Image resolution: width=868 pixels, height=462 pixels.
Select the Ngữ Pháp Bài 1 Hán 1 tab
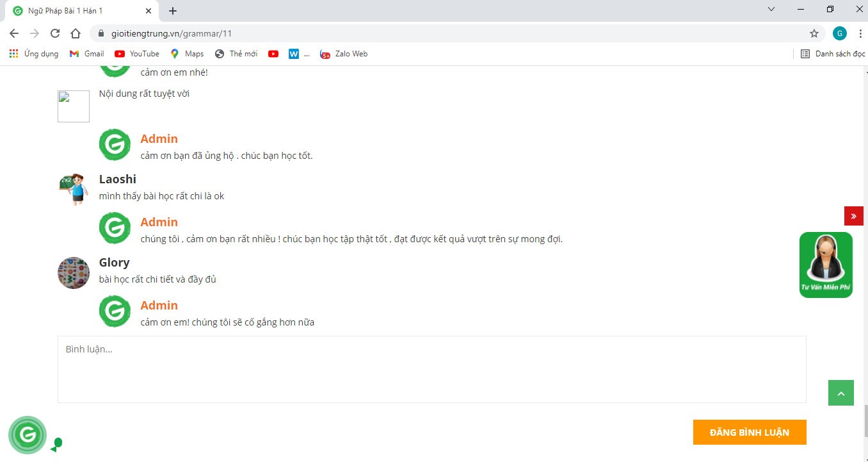(x=81, y=11)
